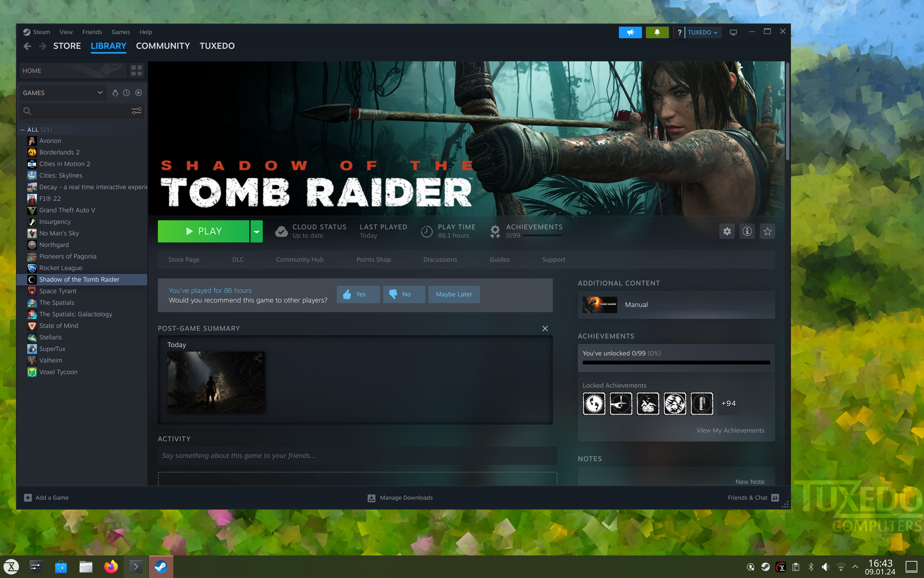
Task: Click New Note in Notes section
Action: coord(750,482)
